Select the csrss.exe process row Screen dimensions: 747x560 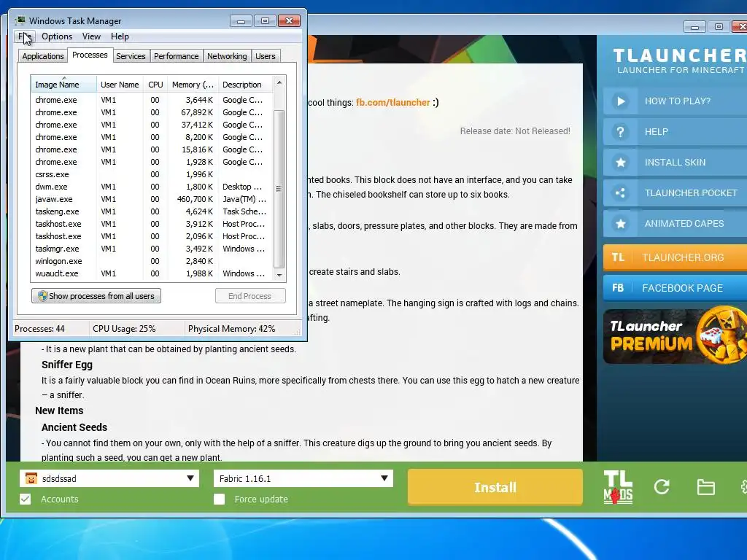coord(152,174)
